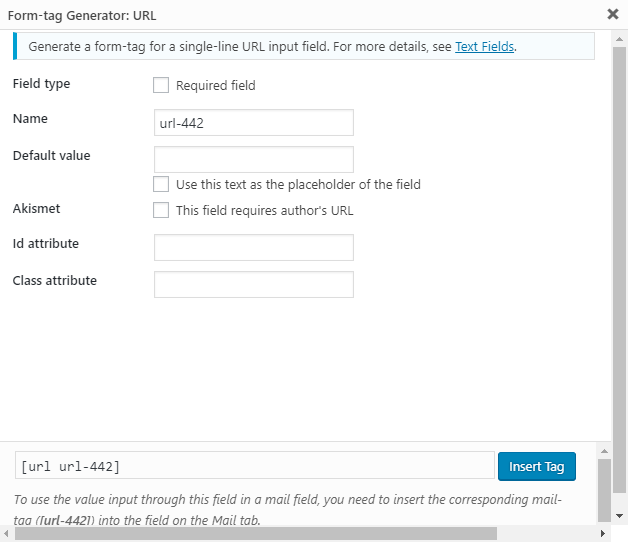Tick the Akismet author's URL checkbox
This screenshot has width=628, height=542.
point(161,210)
